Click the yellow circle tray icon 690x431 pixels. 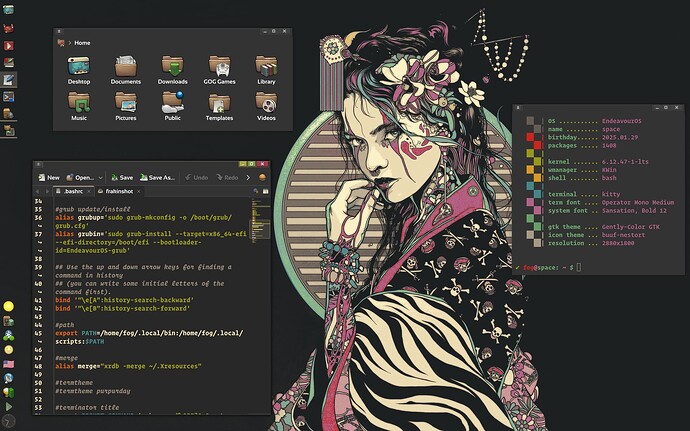point(8,306)
